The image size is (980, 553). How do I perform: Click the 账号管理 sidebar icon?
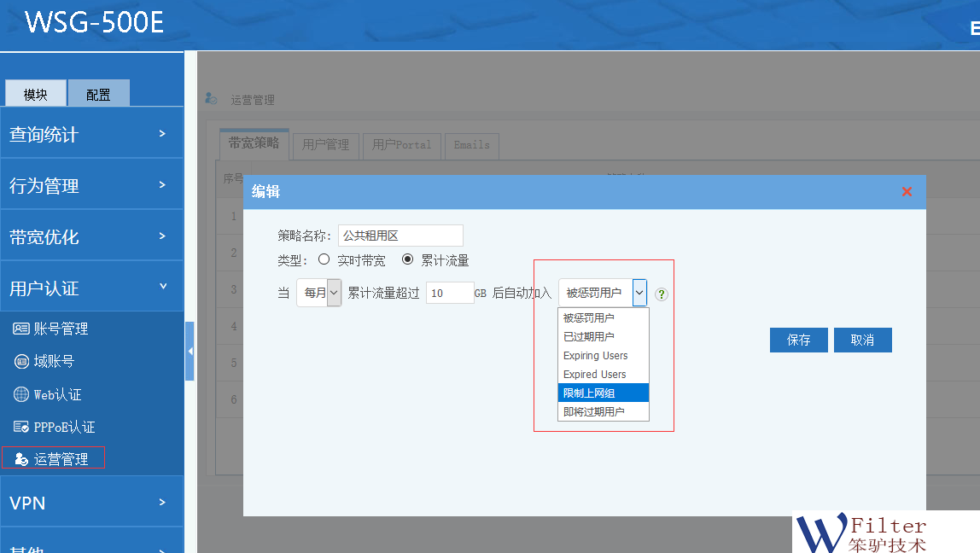(x=21, y=329)
